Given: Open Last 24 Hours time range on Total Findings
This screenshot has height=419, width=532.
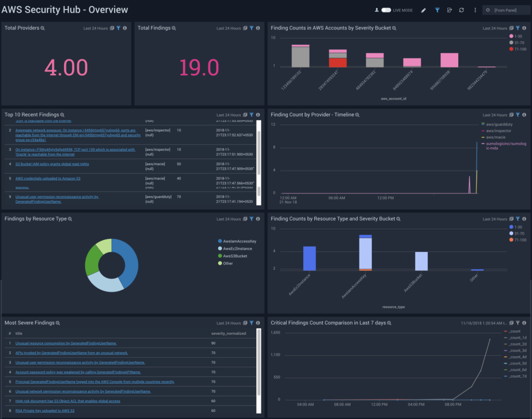Looking at the screenshot, I should (x=229, y=29).
